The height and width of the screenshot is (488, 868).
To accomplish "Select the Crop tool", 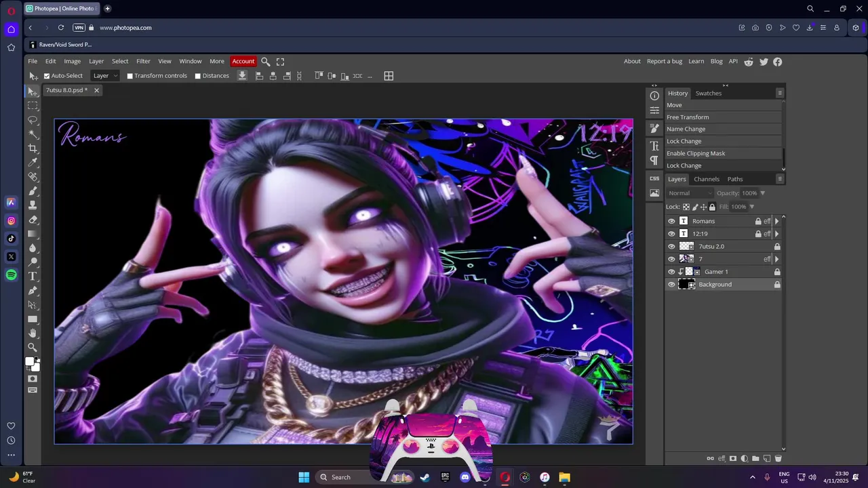I will pyautogui.click(x=33, y=148).
